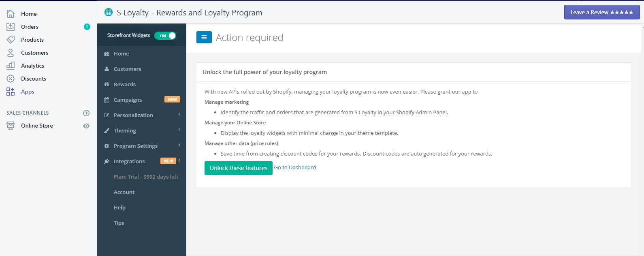Add a sales channel with plus icon

(86, 113)
